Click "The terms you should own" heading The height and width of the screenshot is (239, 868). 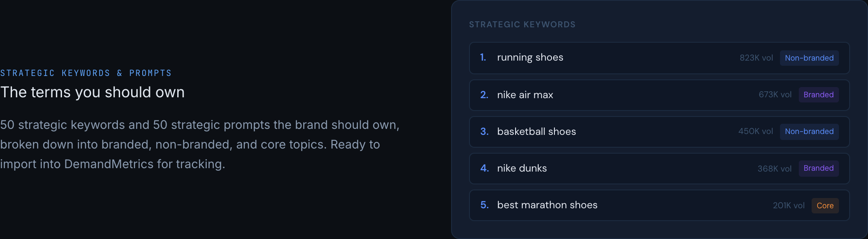coord(92,92)
